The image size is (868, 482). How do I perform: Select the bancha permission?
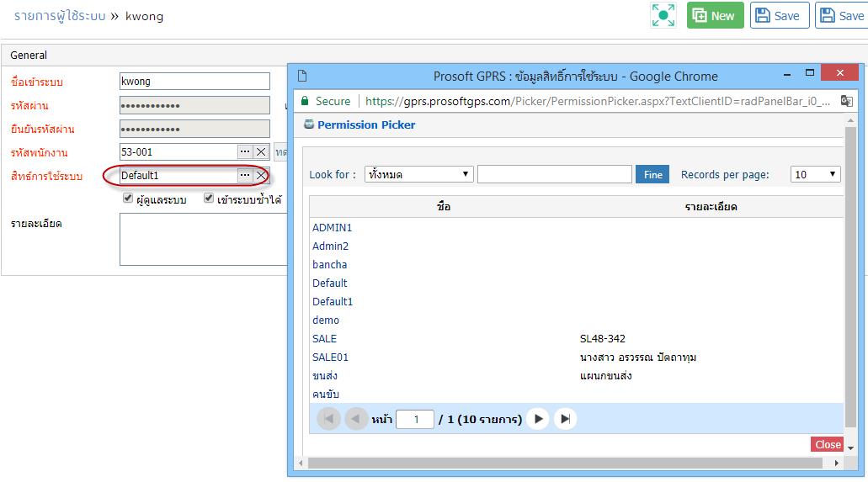click(x=329, y=264)
